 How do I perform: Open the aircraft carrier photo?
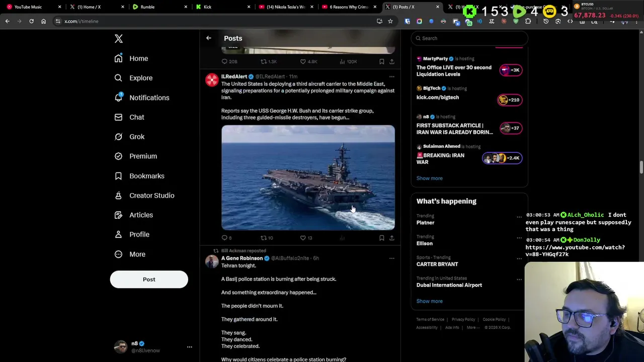(308, 177)
